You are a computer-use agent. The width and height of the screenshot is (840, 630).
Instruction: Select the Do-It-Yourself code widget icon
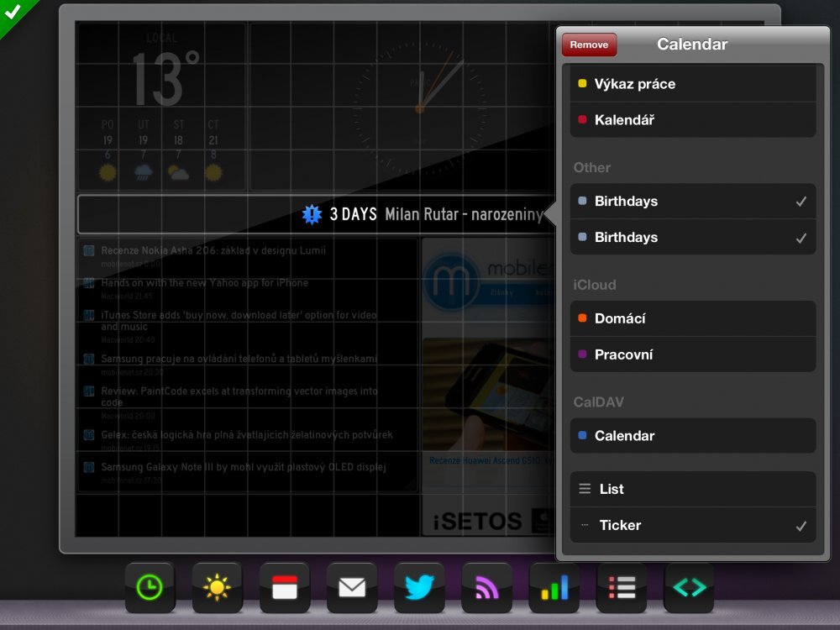coord(687,588)
